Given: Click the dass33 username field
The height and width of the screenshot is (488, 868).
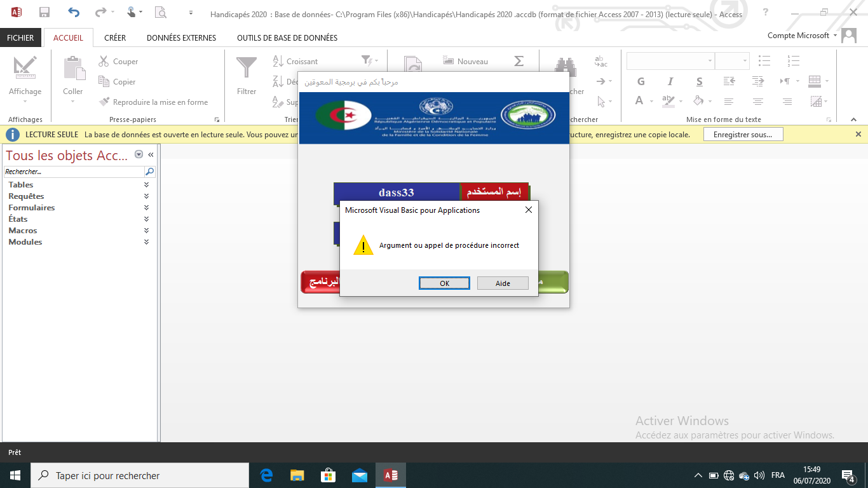Looking at the screenshot, I should tap(397, 193).
